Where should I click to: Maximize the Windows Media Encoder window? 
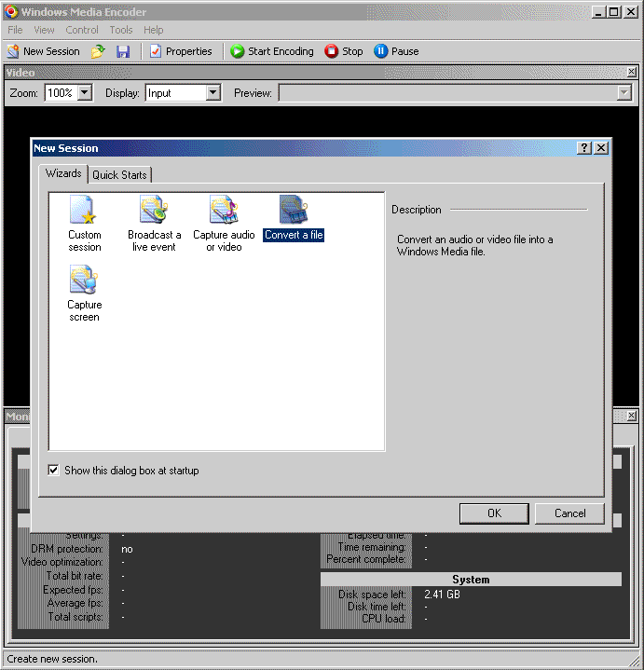coord(613,11)
